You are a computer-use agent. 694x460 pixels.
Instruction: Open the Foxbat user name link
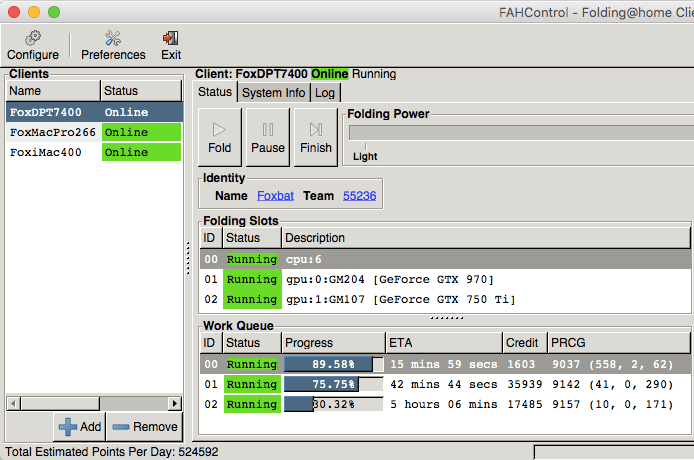pos(275,196)
